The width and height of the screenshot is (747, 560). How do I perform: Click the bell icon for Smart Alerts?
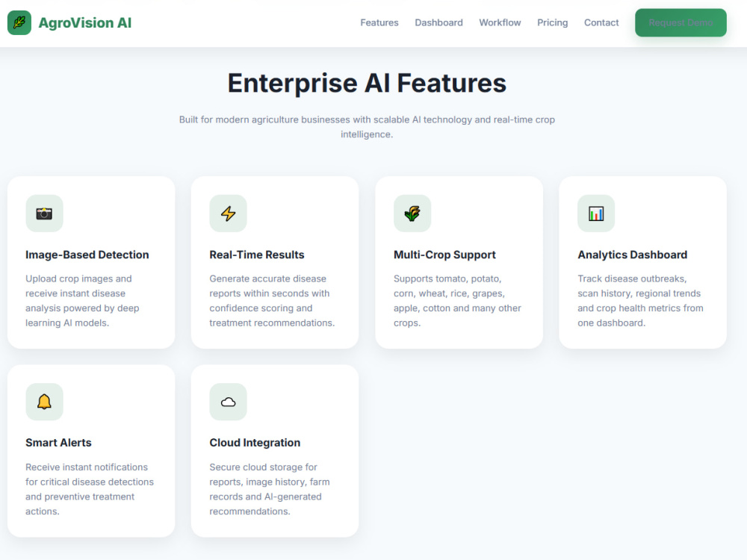coord(44,402)
